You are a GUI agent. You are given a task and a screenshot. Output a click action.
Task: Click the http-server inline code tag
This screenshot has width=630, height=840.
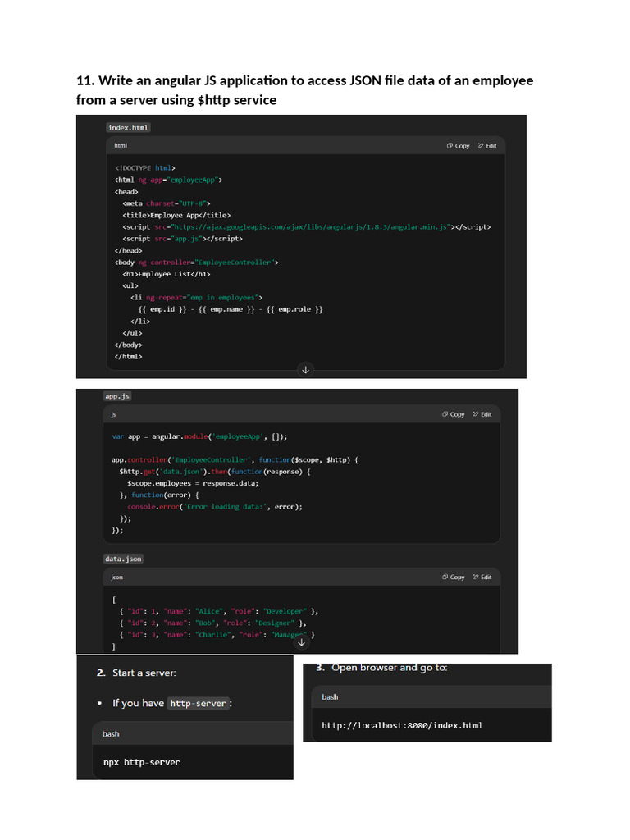[198, 703]
